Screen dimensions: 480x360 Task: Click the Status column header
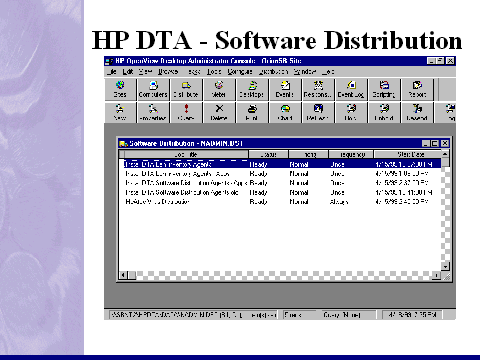[268, 154]
